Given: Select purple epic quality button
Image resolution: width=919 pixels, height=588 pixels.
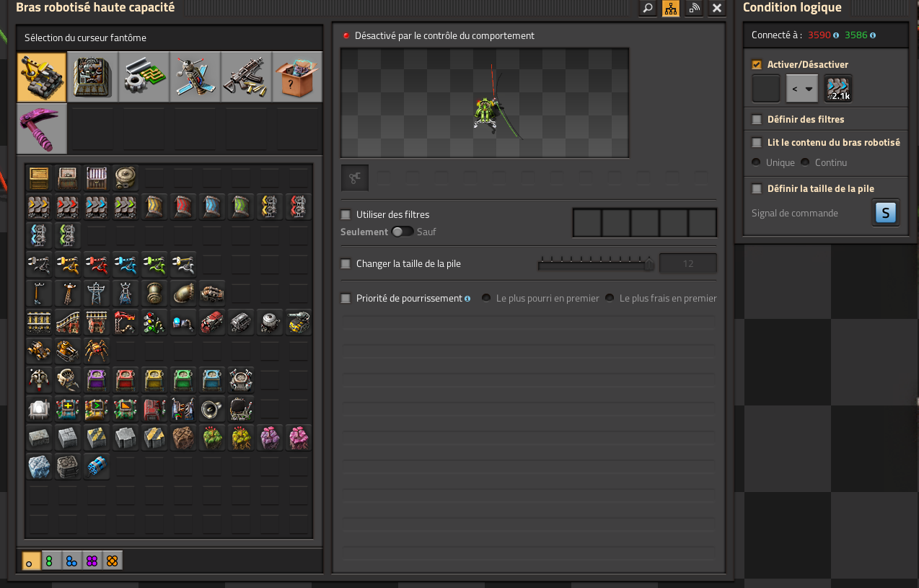Looking at the screenshot, I should coord(92,561).
